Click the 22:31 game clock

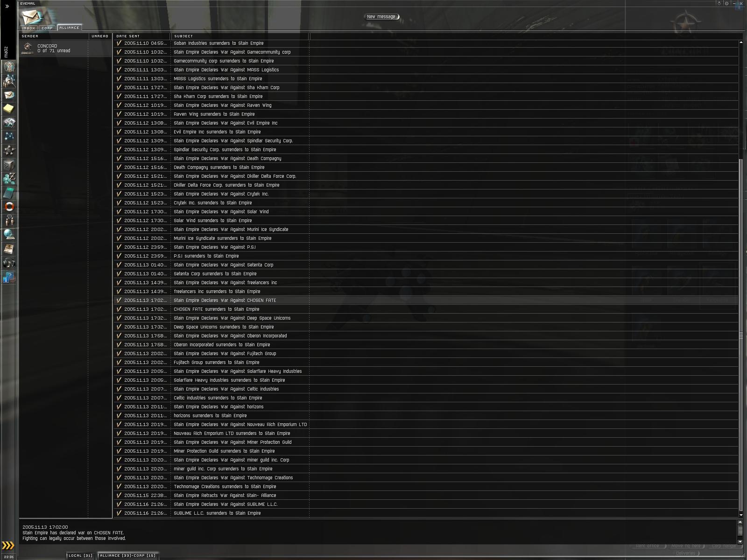[x=9, y=557]
